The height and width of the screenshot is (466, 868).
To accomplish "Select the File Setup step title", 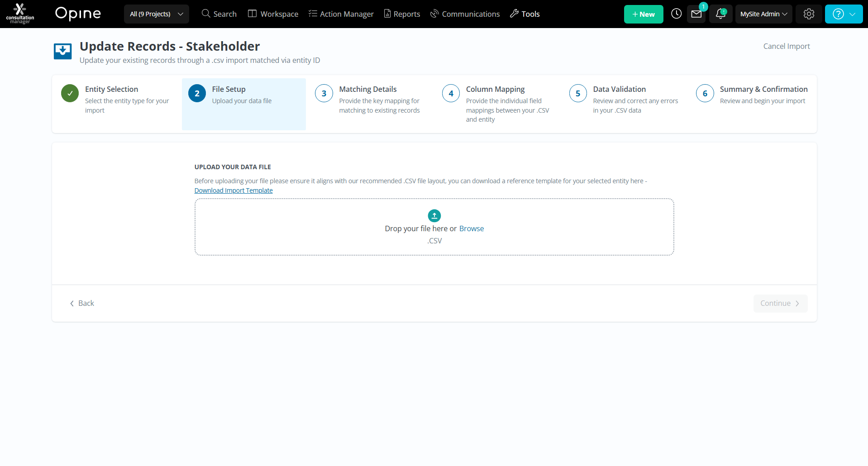I will [229, 89].
